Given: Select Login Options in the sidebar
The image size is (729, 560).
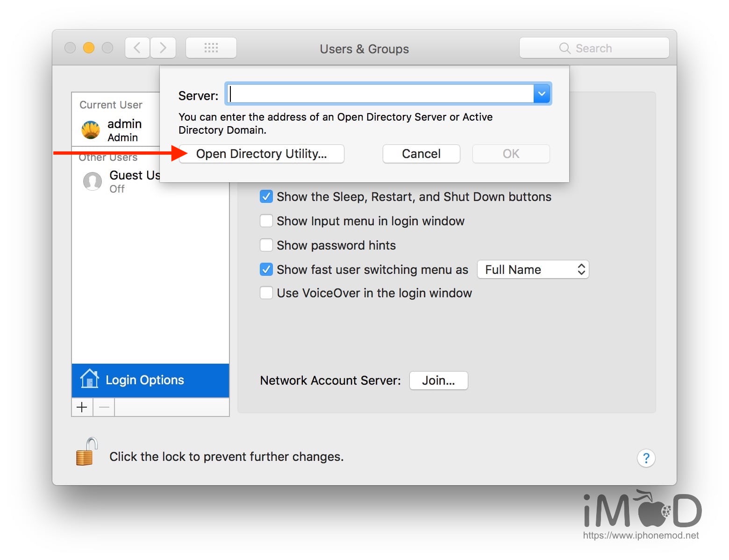Looking at the screenshot, I should [x=144, y=380].
